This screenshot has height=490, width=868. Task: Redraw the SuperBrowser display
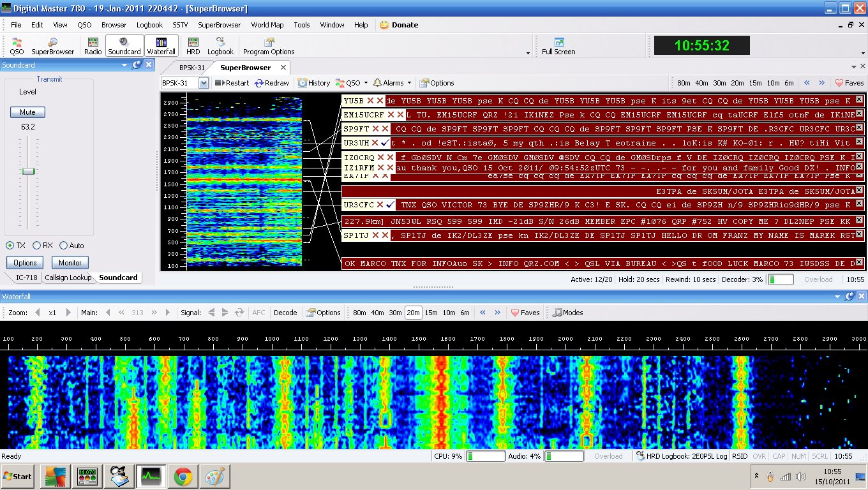click(x=272, y=83)
